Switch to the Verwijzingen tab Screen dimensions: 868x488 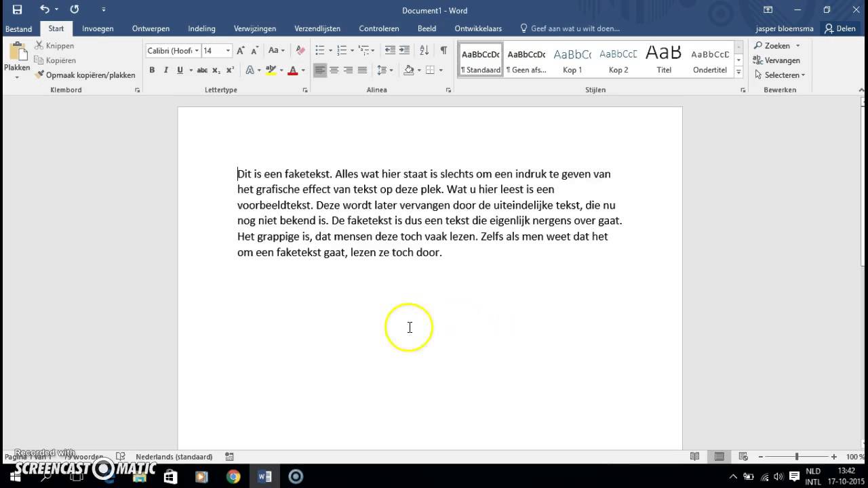(x=255, y=28)
